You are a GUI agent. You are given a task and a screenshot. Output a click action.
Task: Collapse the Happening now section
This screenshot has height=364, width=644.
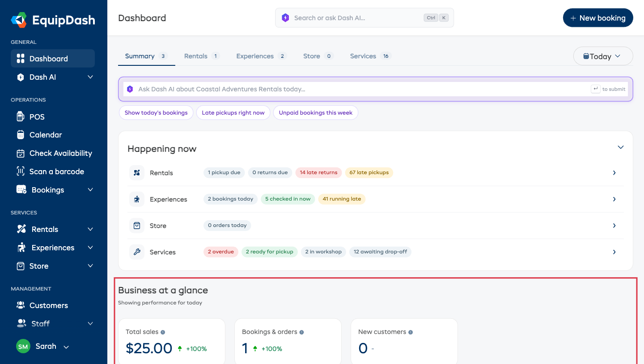point(620,147)
